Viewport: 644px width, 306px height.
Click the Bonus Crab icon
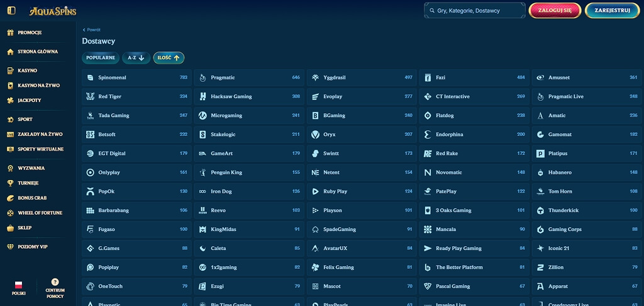click(x=10, y=198)
